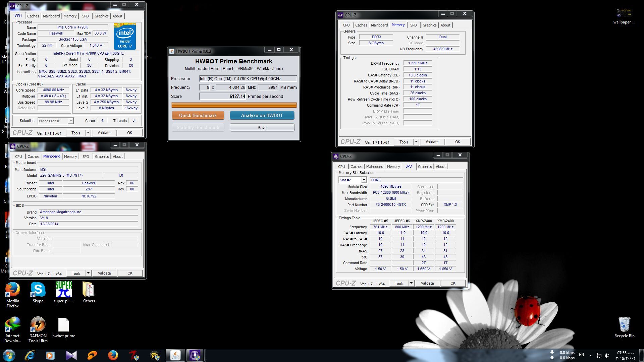Image resolution: width=644 pixels, height=362 pixels.
Task: Switch to SPD tab in Memory window
Action: 413,25
